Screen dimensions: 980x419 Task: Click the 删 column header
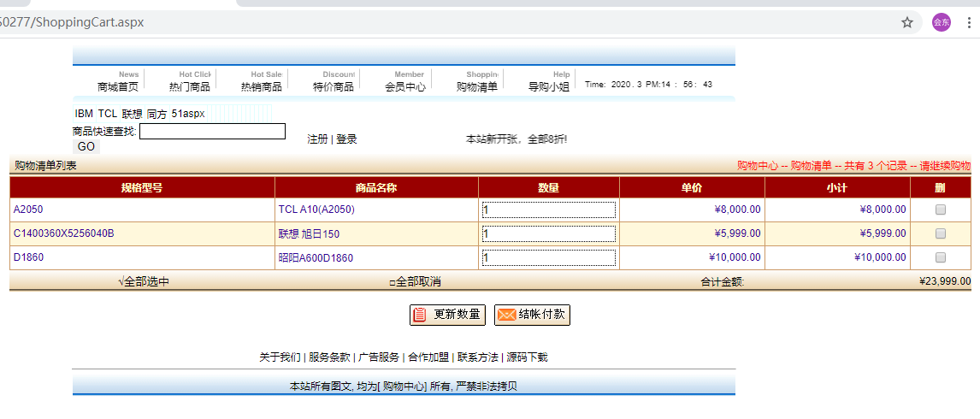(x=940, y=187)
